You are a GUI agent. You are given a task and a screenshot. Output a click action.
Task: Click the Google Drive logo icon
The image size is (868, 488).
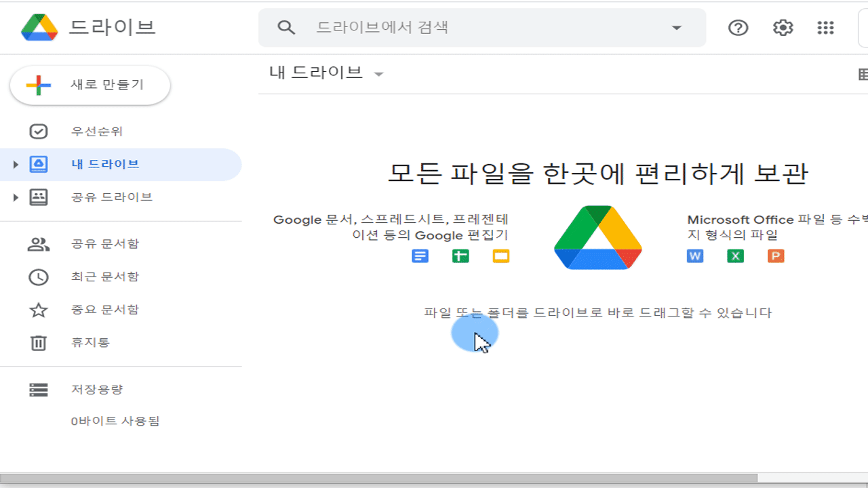pyautogui.click(x=40, y=27)
